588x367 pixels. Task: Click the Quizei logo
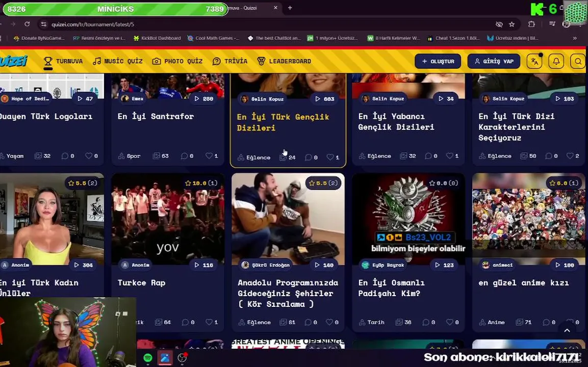(13, 61)
